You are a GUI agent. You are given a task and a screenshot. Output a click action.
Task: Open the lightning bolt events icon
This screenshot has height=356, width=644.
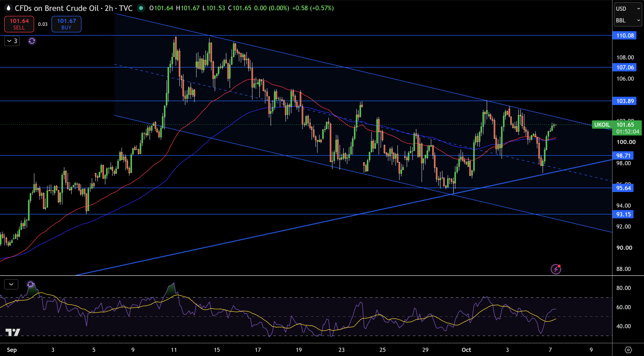pos(556,269)
